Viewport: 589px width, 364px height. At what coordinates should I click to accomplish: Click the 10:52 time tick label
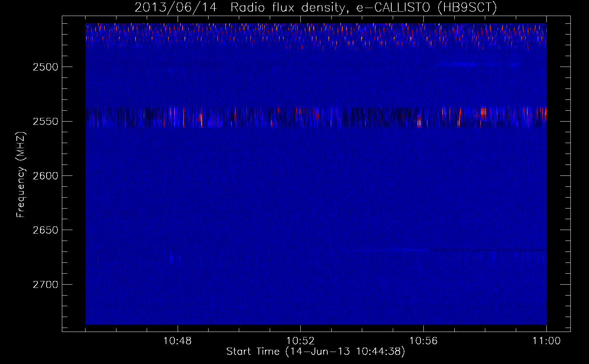tap(300, 341)
